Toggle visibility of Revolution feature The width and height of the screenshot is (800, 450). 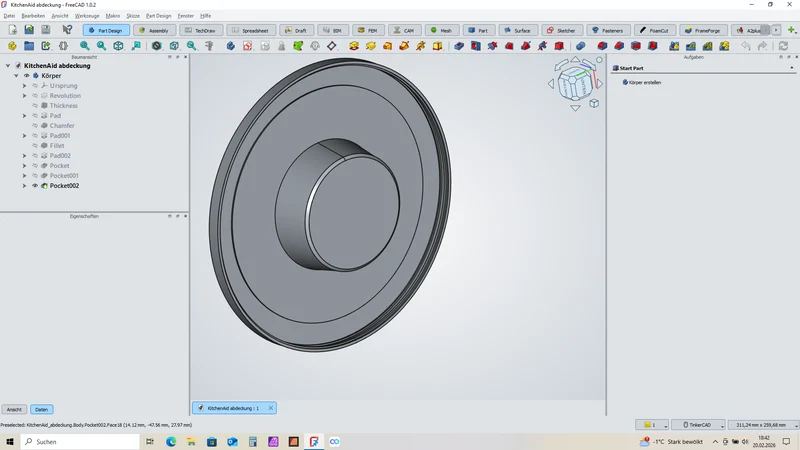point(35,95)
